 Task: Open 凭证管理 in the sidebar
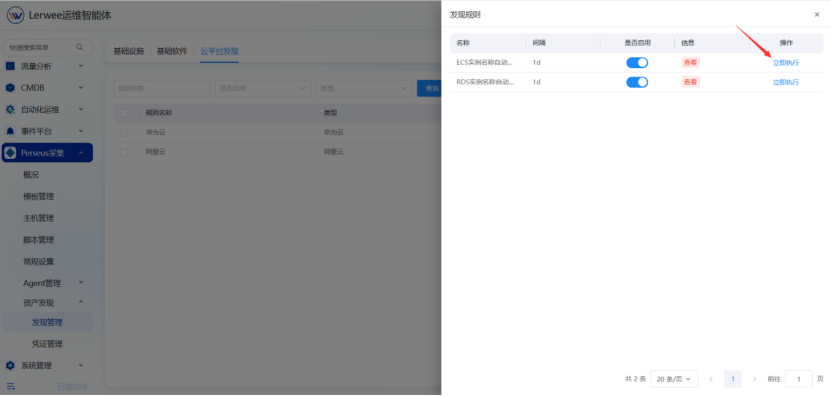(47, 344)
